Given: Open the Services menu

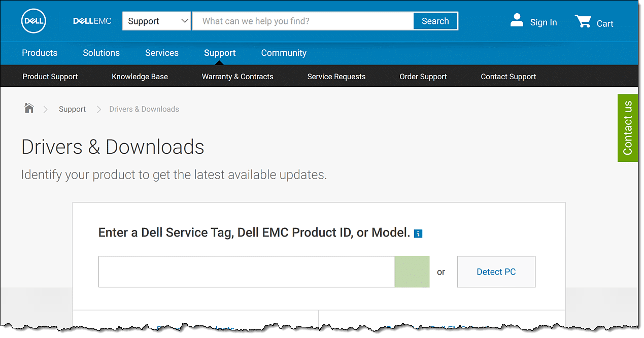Looking at the screenshot, I should point(161,53).
